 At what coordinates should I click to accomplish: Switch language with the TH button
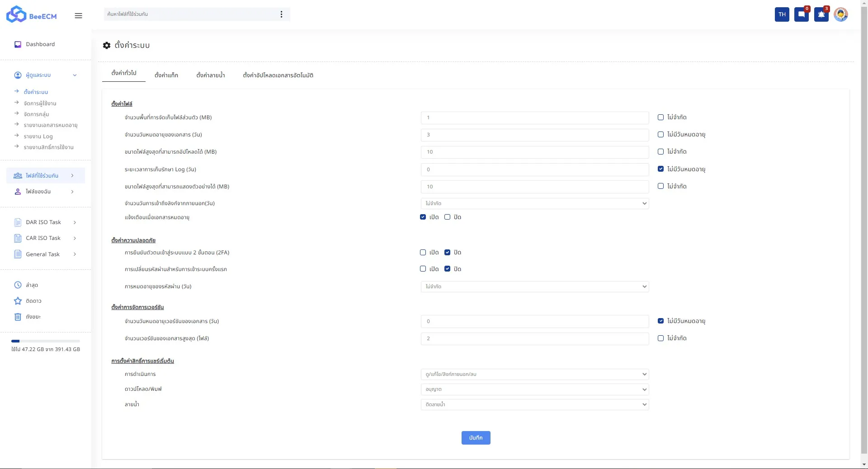(x=782, y=14)
